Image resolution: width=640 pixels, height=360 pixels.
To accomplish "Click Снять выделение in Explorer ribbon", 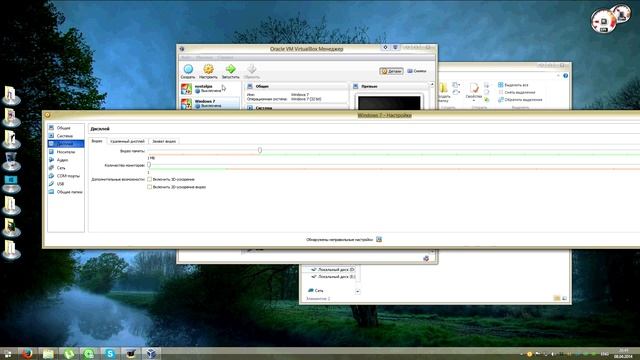I will pyautogui.click(x=516, y=92).
